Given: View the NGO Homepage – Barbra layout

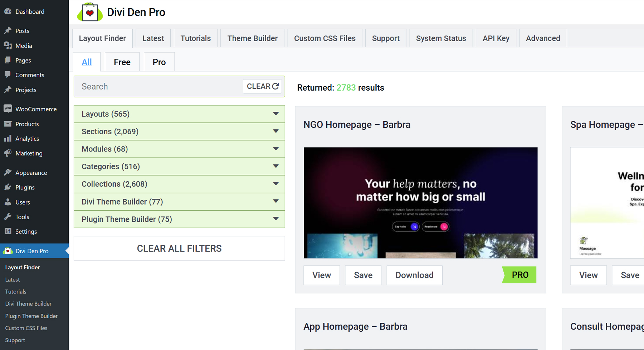Looking at the screenshot, I should (322, 275).
